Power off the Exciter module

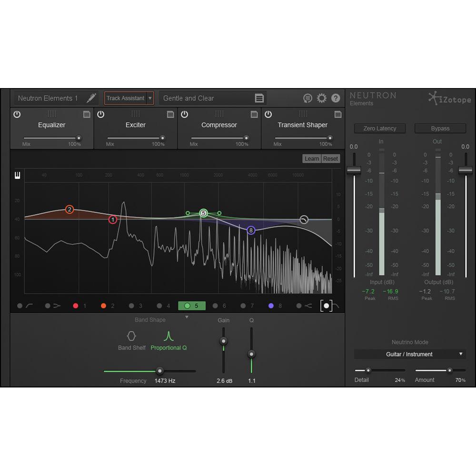(x=100, y=114)
